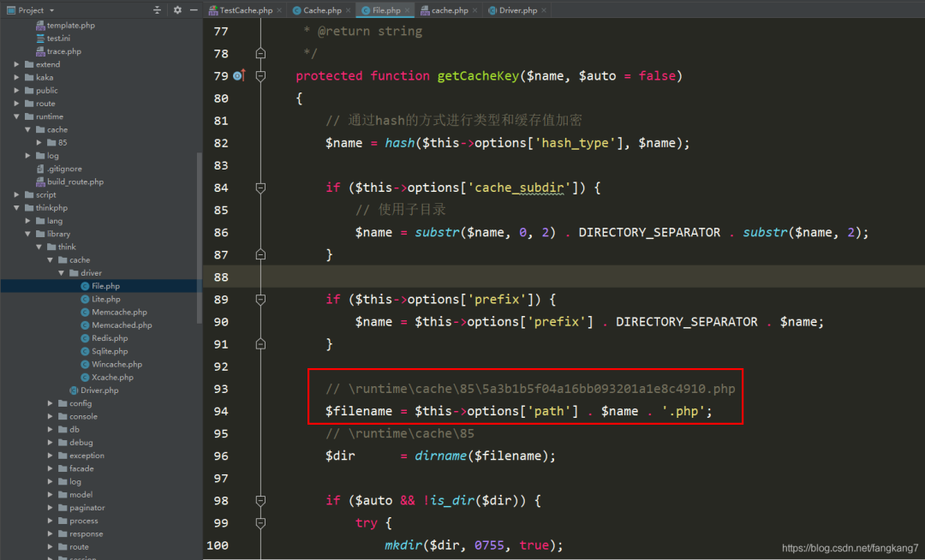Expand the public folder
Viewport: 925px width, 560px height.
(x=16, y=90)
